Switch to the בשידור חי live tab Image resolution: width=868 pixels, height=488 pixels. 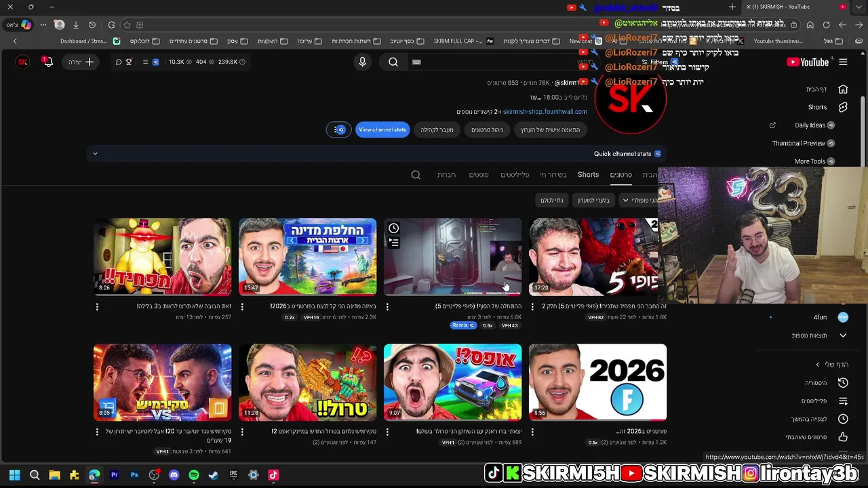[x=553, y=175]
